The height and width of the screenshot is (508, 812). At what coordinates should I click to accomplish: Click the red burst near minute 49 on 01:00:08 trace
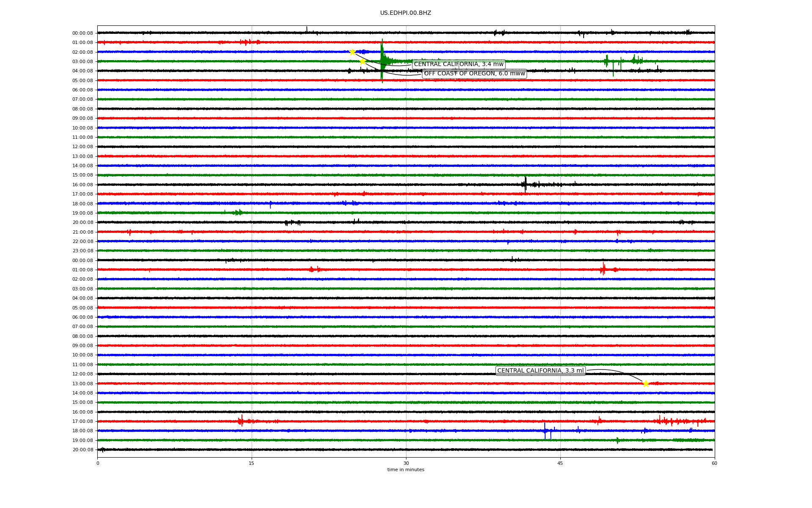click(x=603, y=269)
